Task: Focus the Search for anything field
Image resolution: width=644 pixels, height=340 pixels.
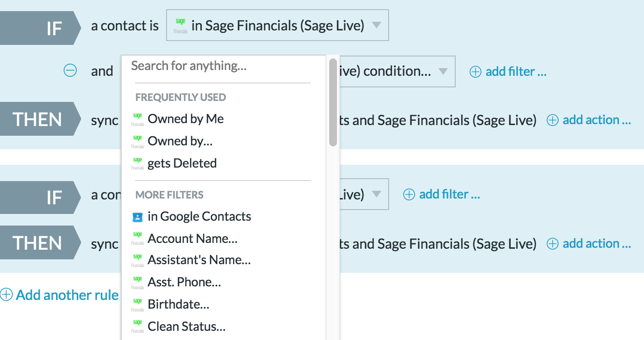Action: tap(222, 66)
